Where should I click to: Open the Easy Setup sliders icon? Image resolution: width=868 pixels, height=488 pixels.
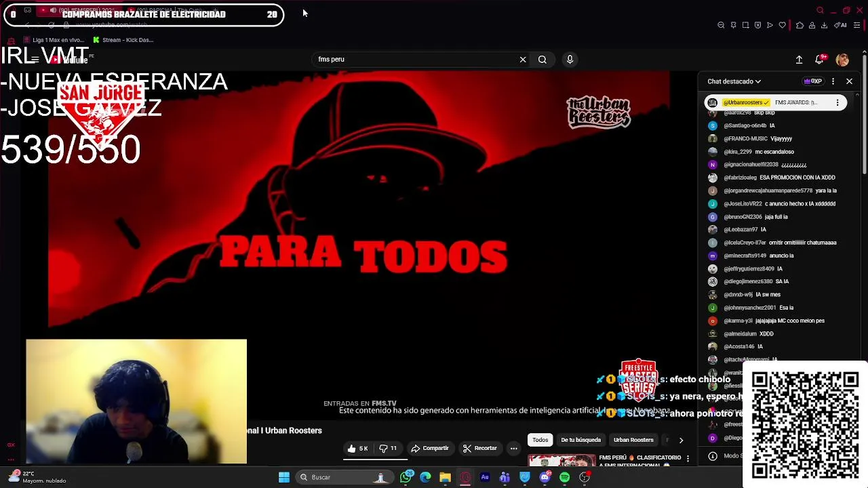[x=856, y=25]
